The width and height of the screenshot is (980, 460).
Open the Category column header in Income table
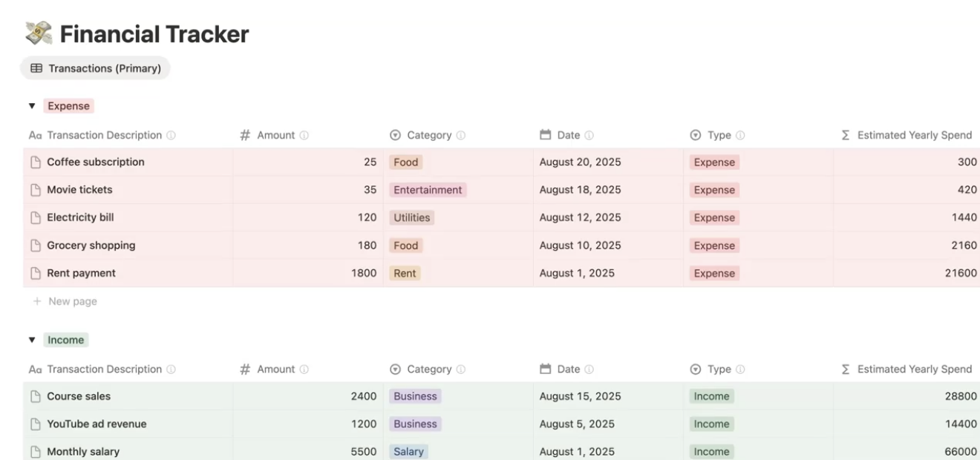[x=428, y=369]
